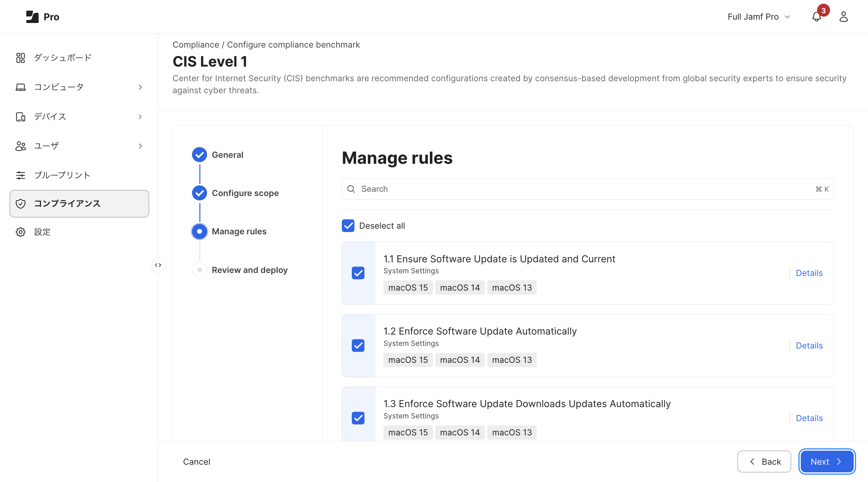The height and width of the screenshot is (482, 868).
Task: Open the デバイス menu item
Action: coord(80,117)
